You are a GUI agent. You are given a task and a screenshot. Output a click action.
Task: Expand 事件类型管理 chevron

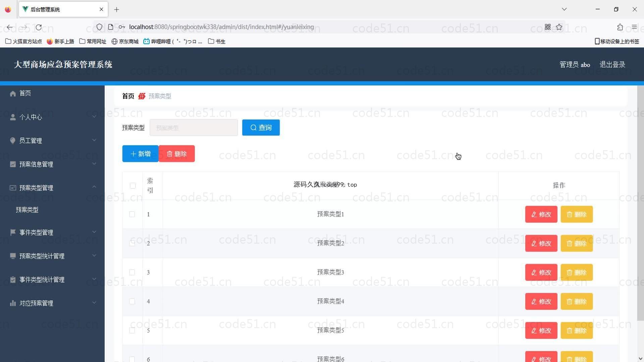click(x=94, y=232)
